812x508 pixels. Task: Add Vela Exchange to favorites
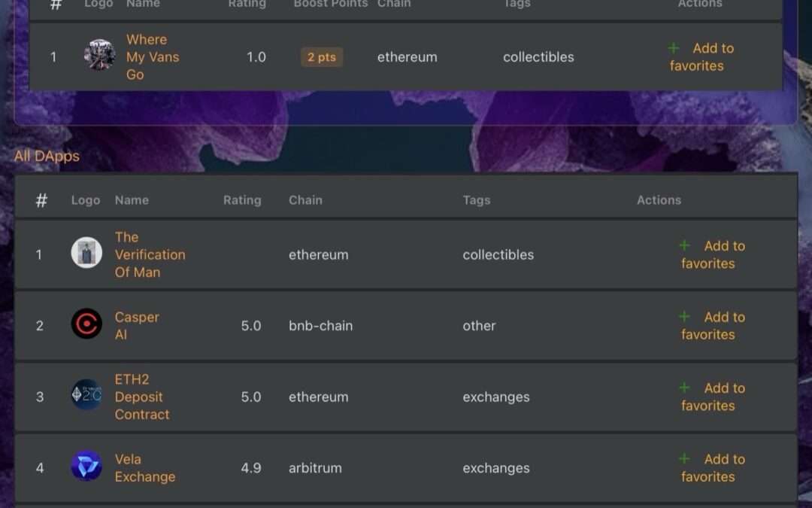point(712,467)
